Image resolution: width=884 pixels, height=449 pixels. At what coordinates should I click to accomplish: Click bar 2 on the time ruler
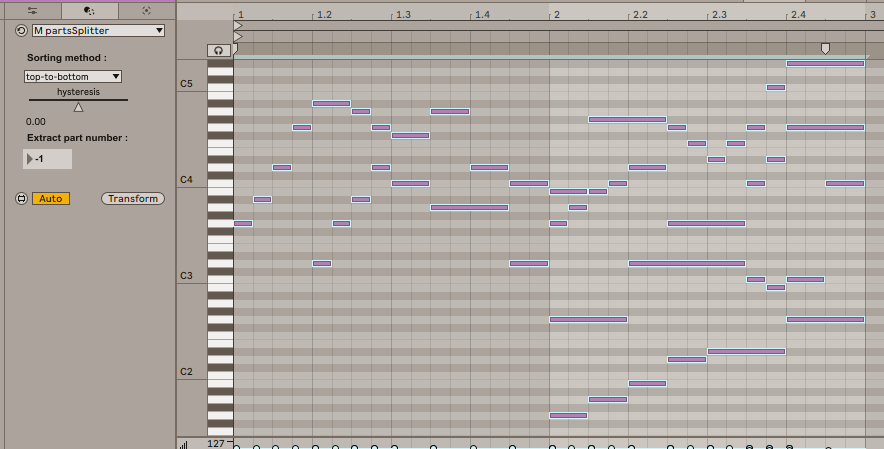[556, 15]
